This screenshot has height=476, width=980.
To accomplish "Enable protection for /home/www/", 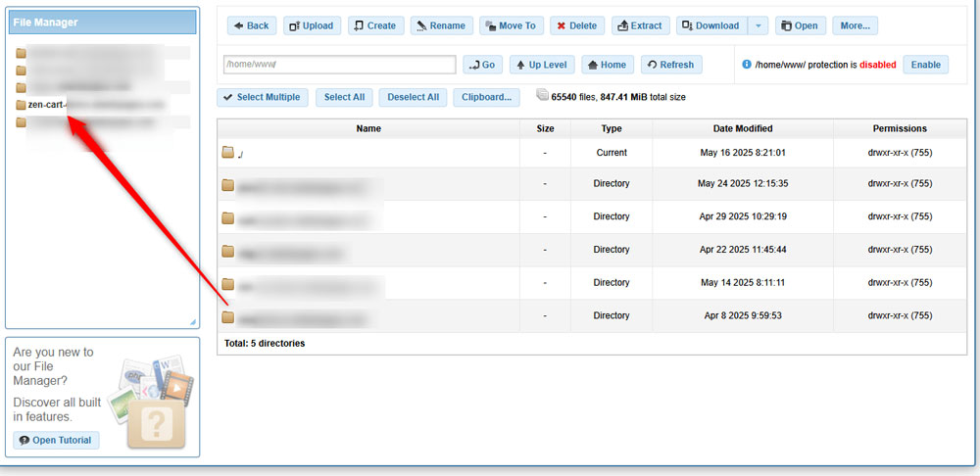I will click(926, 65).
